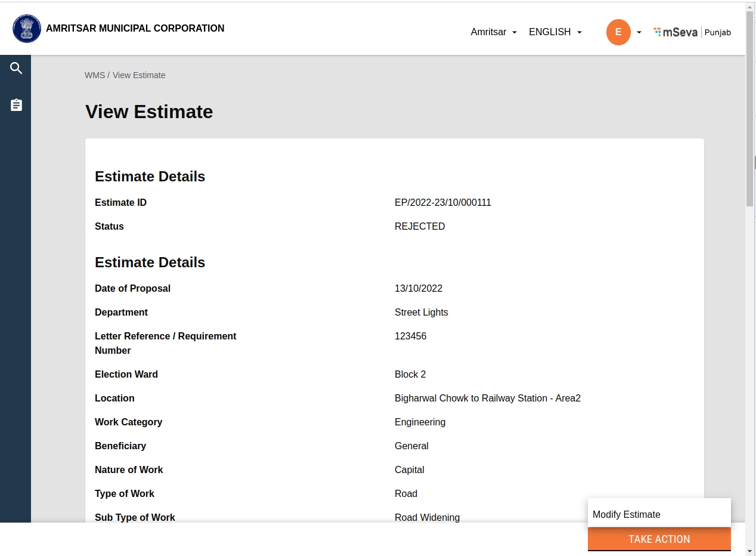This screenshot has height=556, width=756.
Task: Open the Amritsar city dropdown
Action: tap(493, 32)
